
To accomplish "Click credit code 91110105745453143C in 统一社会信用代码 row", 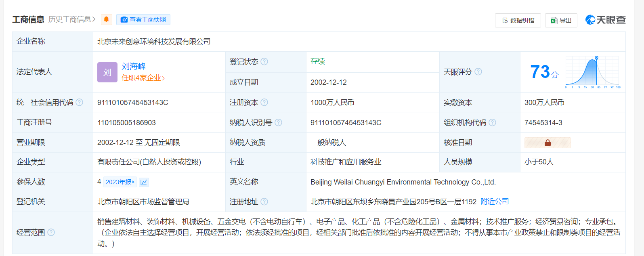I will (133, 103).
